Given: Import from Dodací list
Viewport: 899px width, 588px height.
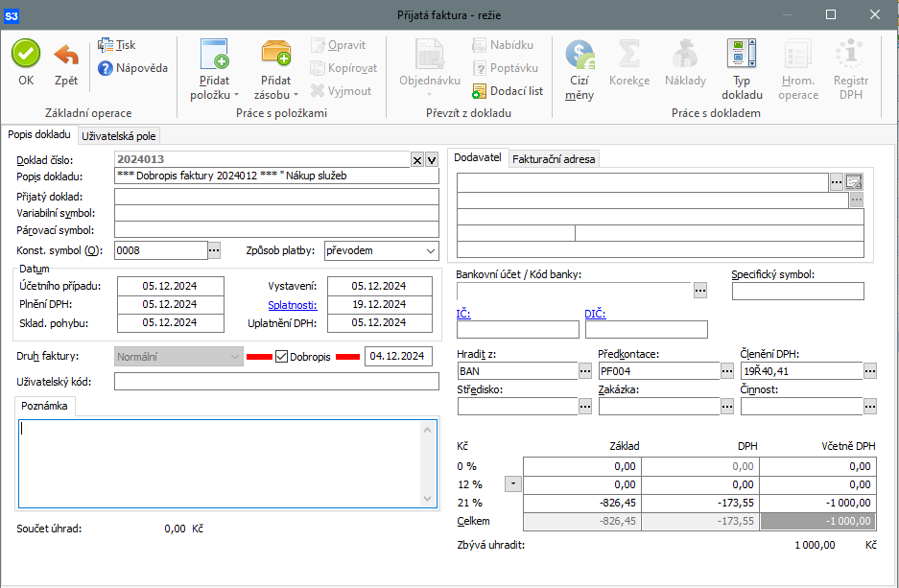Looking at the screenshot, I should 508,91.
